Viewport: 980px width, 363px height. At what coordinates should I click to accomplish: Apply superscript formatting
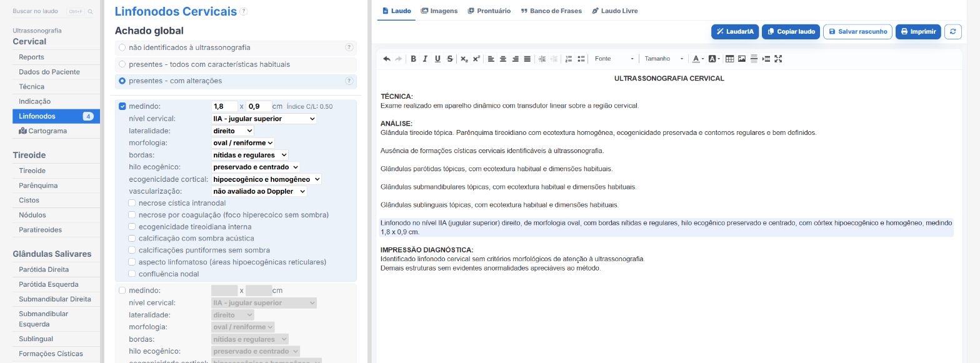[476, 59]
